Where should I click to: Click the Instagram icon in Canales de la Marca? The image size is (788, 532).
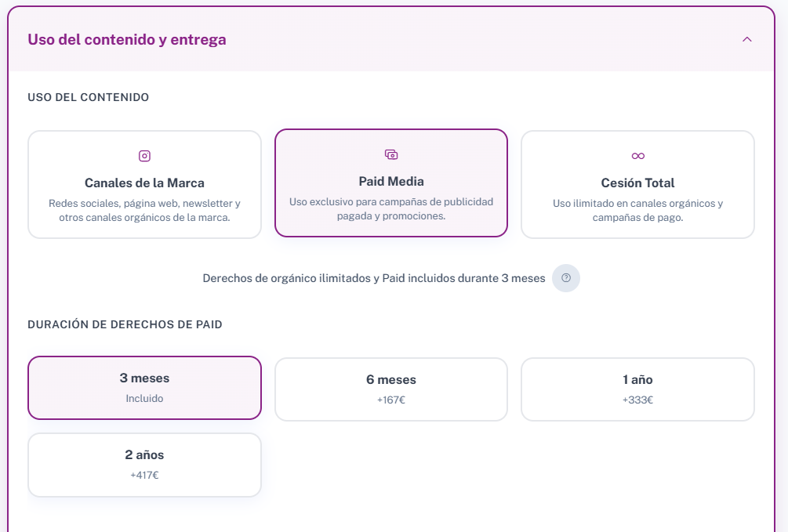click(144, 156)
